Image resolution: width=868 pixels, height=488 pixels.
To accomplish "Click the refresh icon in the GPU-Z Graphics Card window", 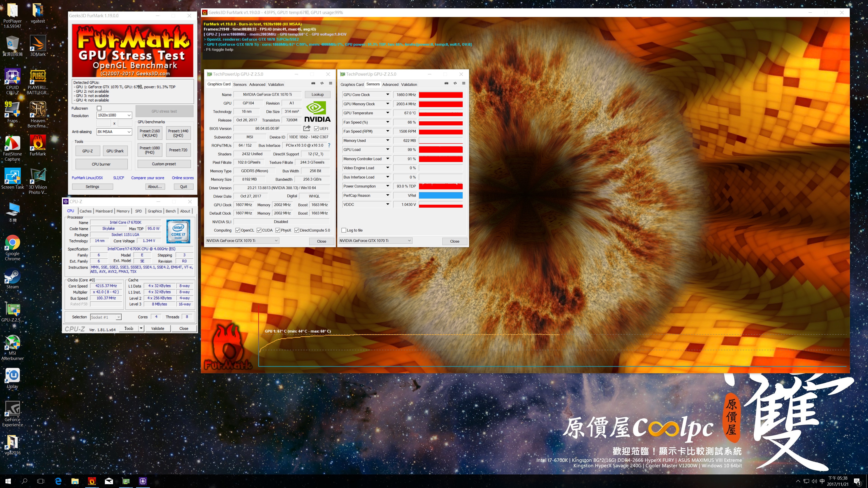I will coord(322,83).
